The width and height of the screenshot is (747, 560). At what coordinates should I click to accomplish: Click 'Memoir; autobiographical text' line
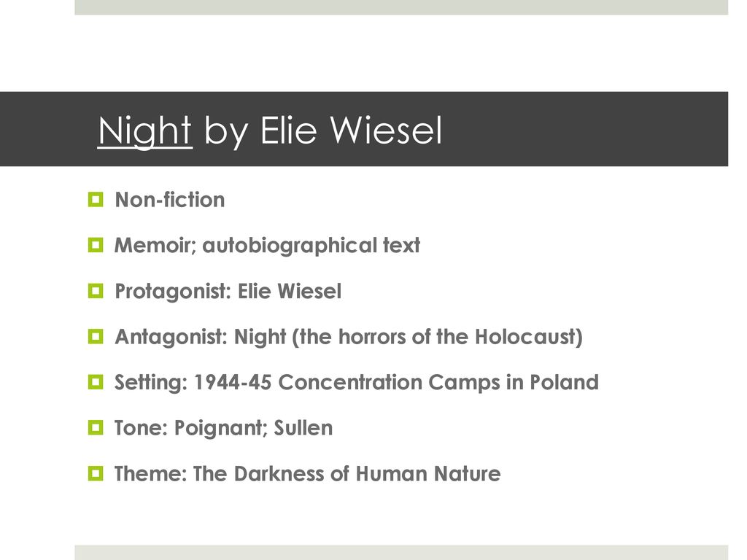pyautogui.click(x=267, y=246)
